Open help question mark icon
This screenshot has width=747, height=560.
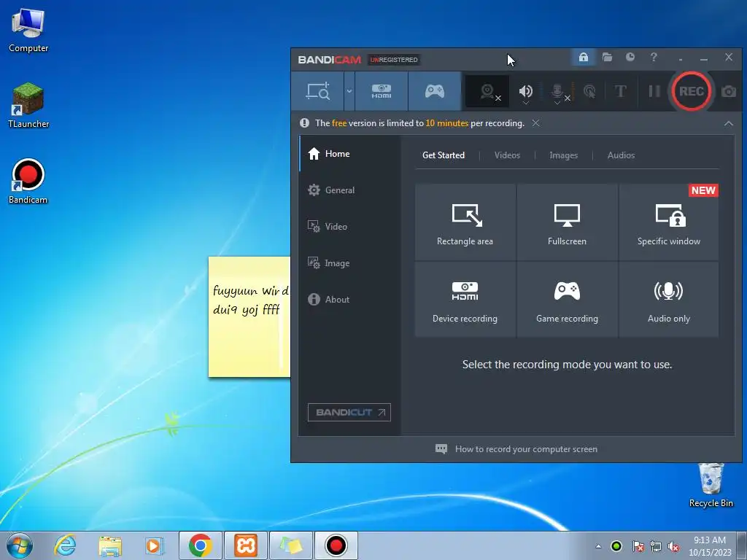coord(654,58)
